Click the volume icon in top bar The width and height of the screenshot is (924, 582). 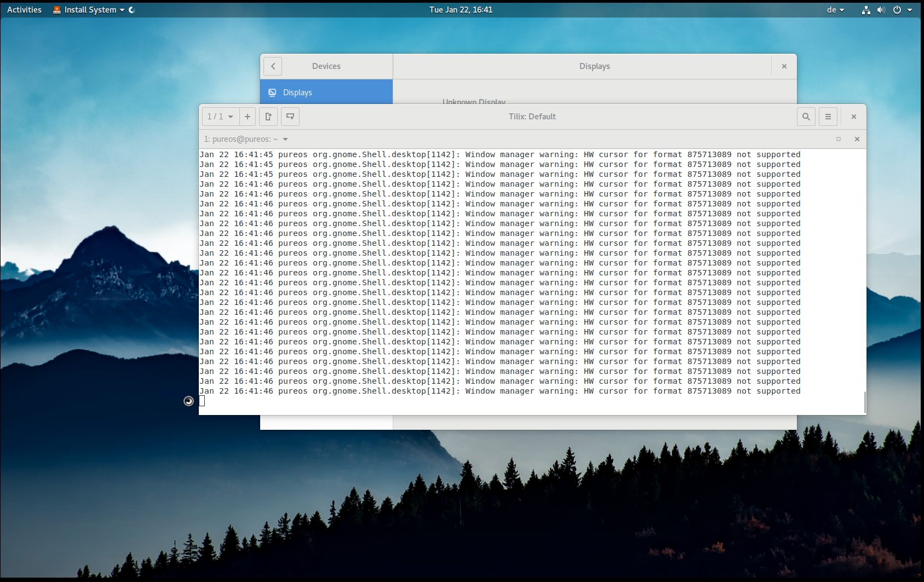[881, 10]
